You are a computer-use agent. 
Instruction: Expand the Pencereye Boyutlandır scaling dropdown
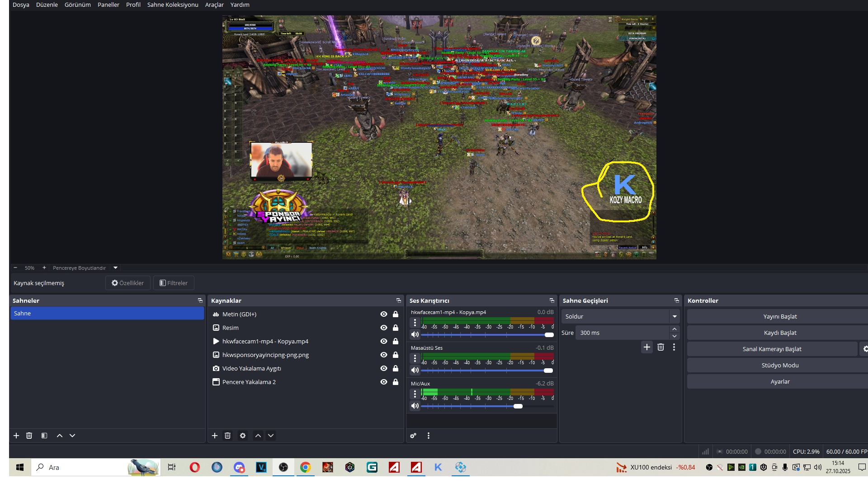pyautogui.click(x=115, y=267)
